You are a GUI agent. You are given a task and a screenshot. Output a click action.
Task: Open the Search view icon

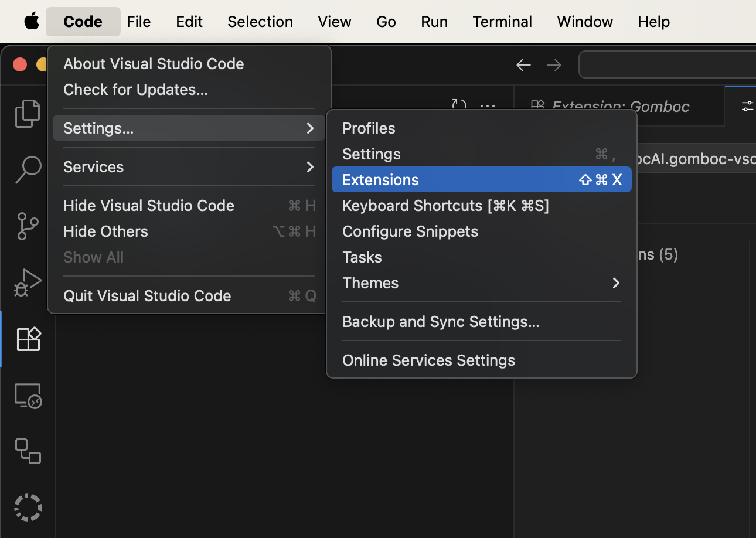click(28, 169)
